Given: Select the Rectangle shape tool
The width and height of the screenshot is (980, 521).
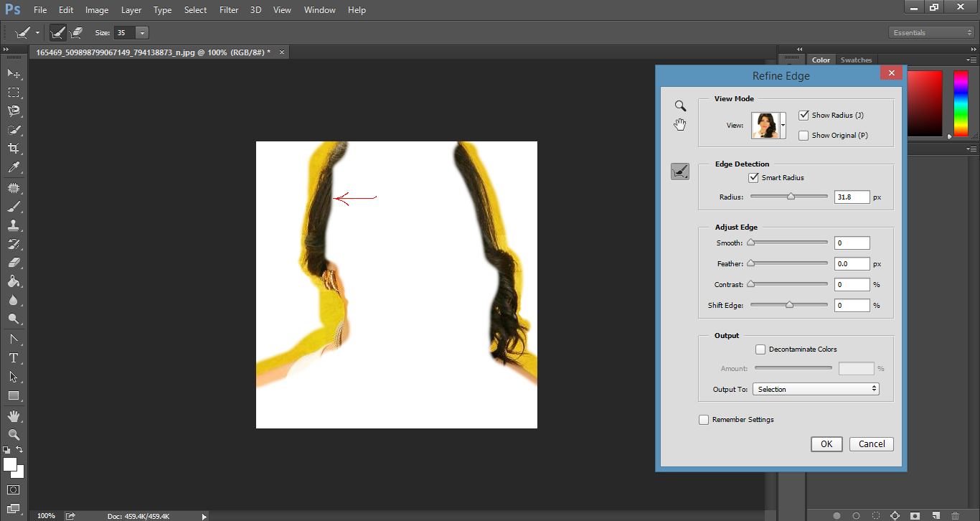Looking at the screenshot, I should click(x=14, y=395).
